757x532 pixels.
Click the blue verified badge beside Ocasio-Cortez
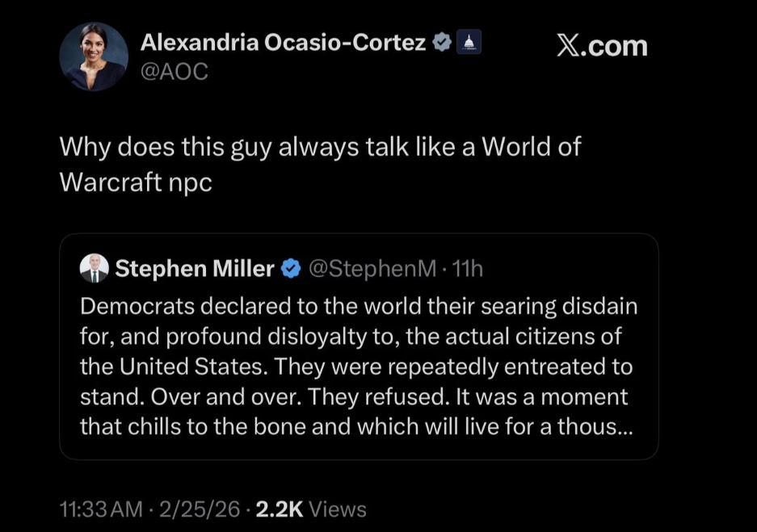click(x=442, y=42)
